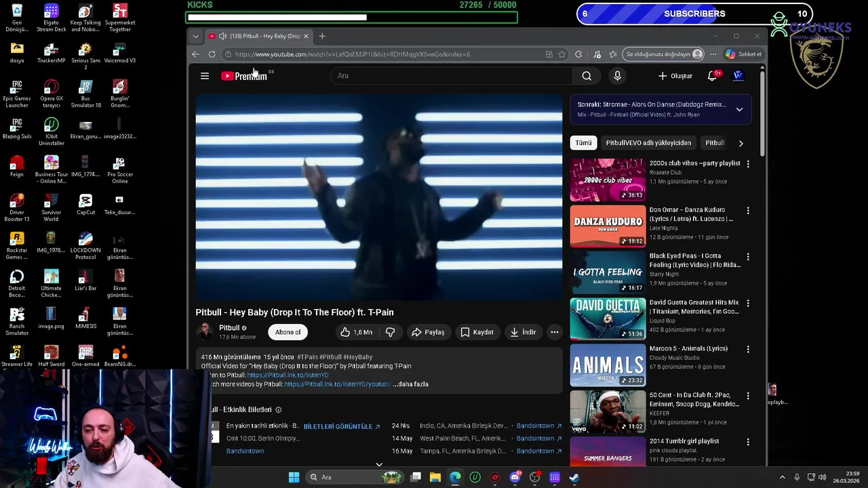This screenshot has width=868, height=488.
Task: Open Windows Start menu
Action: pyautogui.click(x=294, y=477)
